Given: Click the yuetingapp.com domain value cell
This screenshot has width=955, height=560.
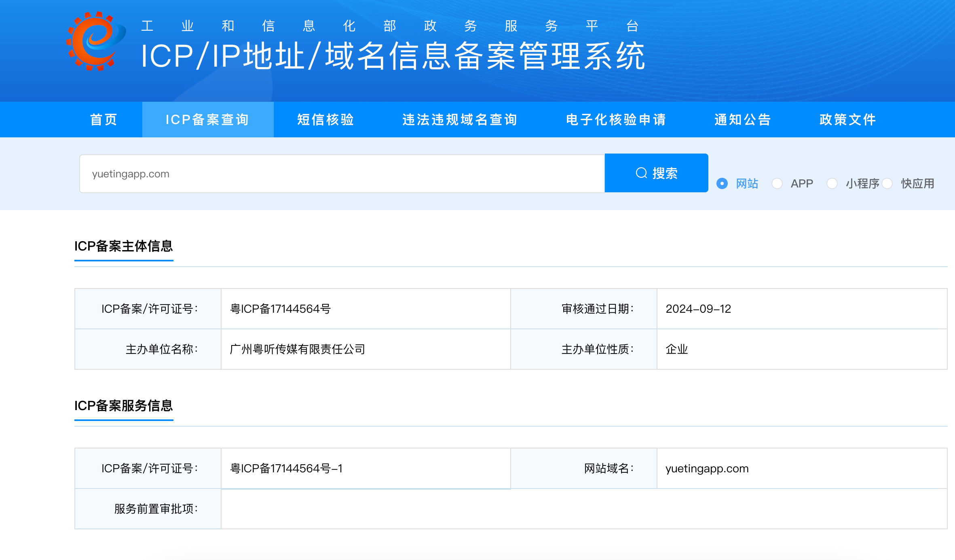Looking at the screenshot, I should pos(707,468).
